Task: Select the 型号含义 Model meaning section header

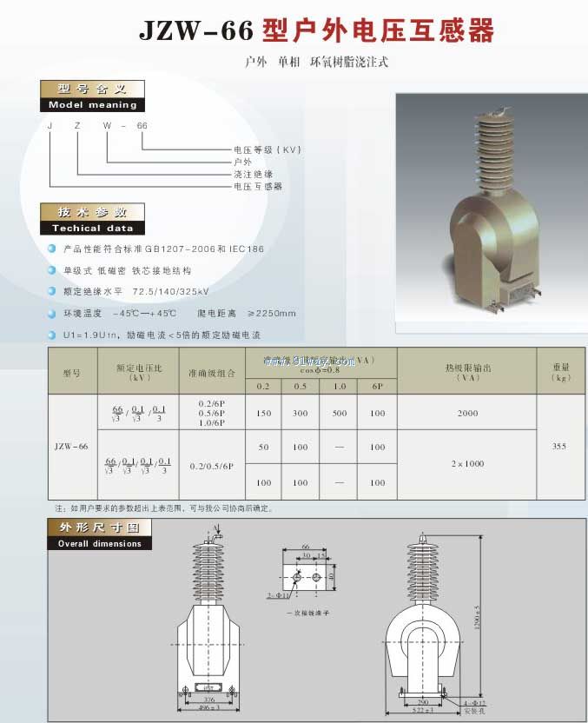Action: click(x=92, y=96)
